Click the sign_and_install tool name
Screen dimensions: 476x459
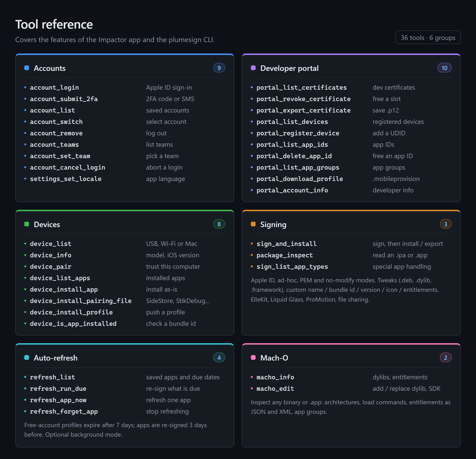point(287,244)
